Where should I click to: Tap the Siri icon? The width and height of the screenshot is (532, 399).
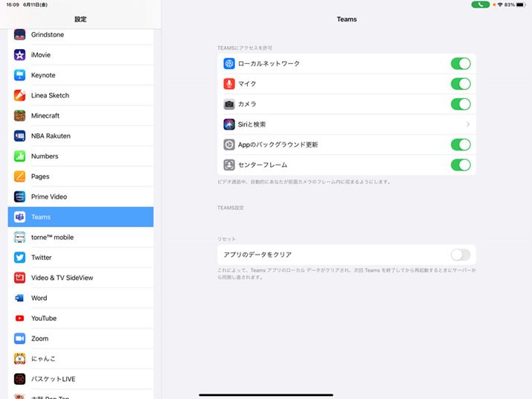pyautogui.click(x=229, y=124)
